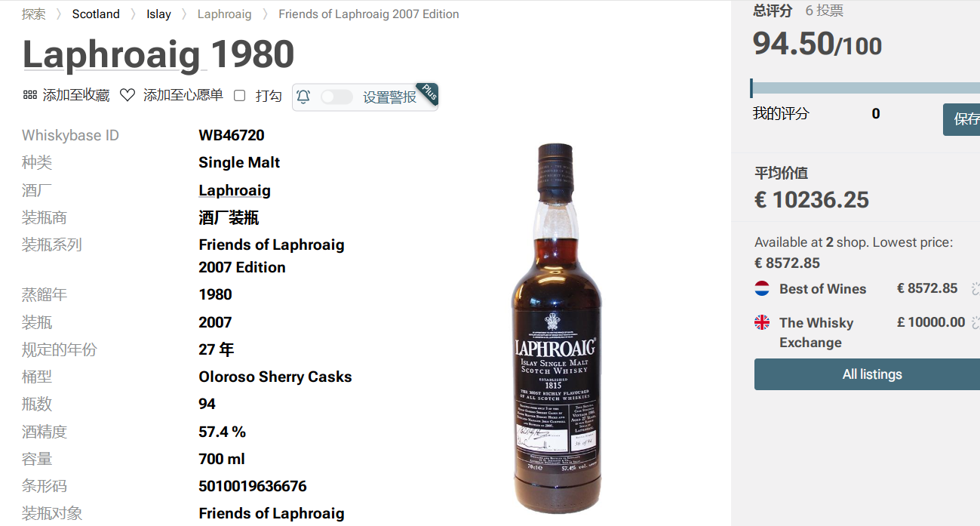980x526 pixels.
Task: Open the All listings button
Action: click(872, 374)
